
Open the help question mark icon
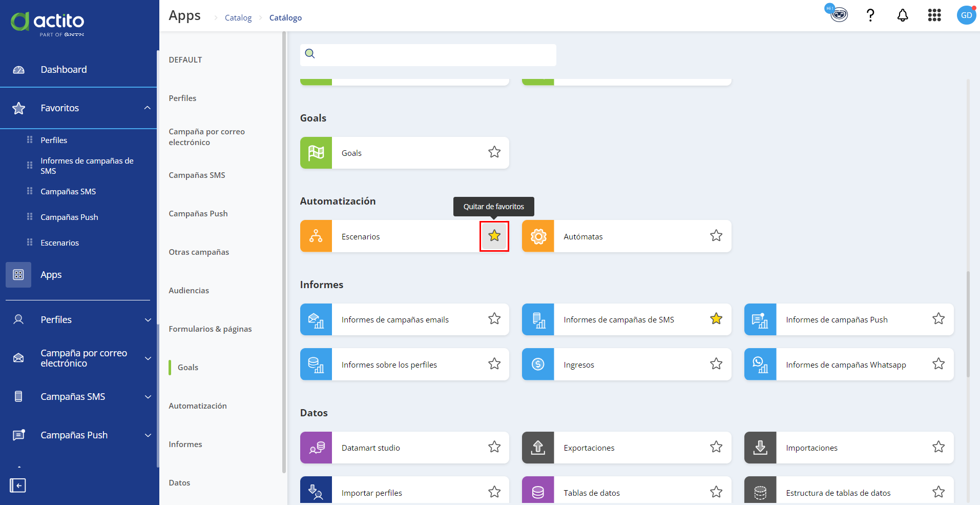(870, 15)
